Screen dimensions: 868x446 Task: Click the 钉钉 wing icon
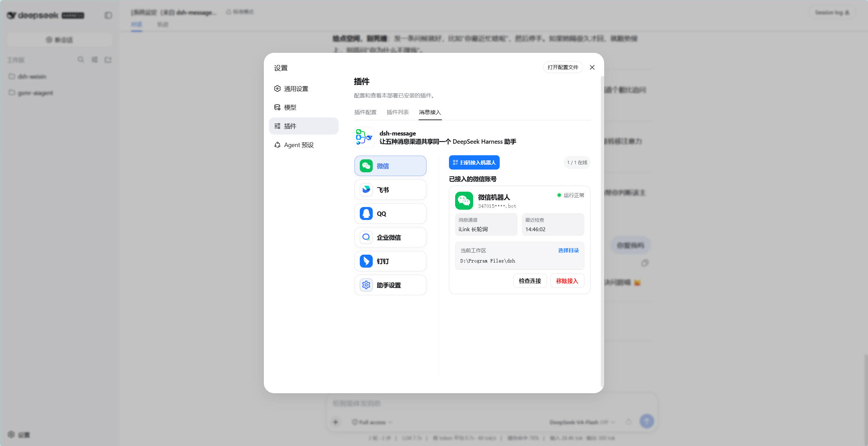pyautogui.click(x=366, y=261)
